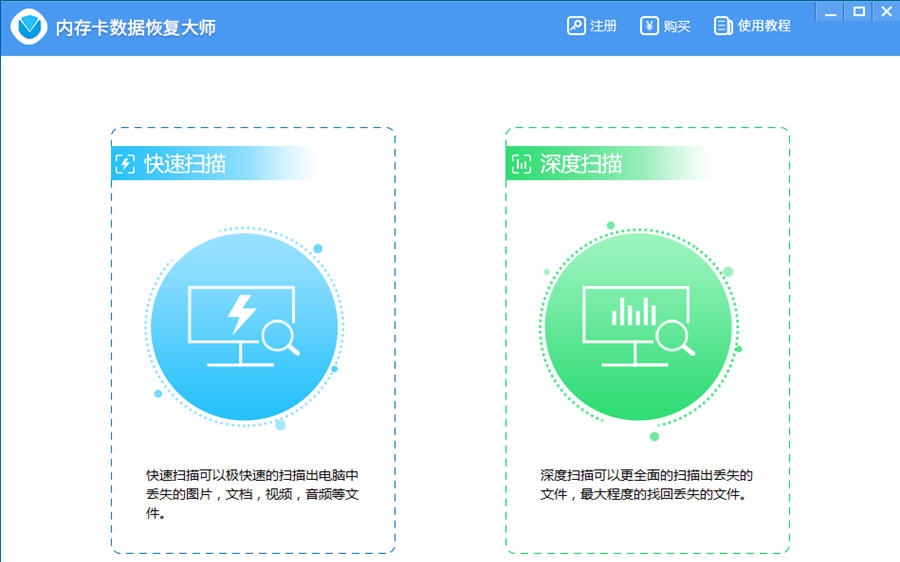Click the 深度扫描 description text
Viewport: 900px width, 562px height.
click(646, 485)
